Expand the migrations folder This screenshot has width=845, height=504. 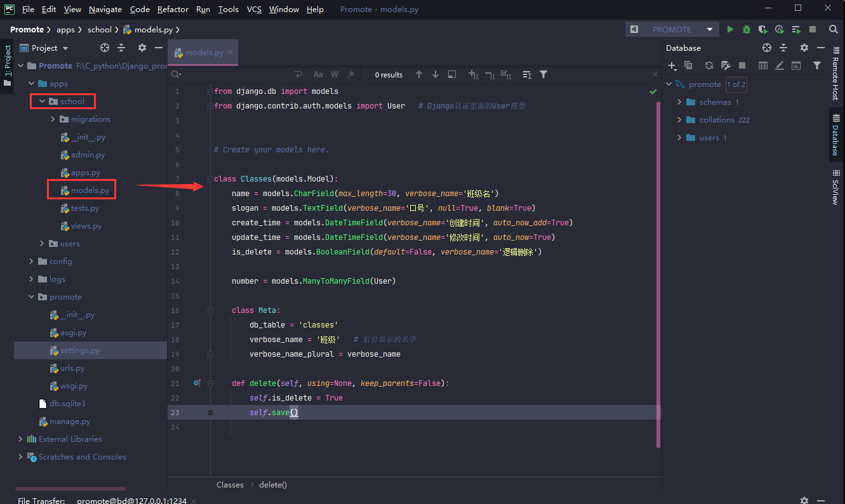pyautogui.click(x=53, y=119)
